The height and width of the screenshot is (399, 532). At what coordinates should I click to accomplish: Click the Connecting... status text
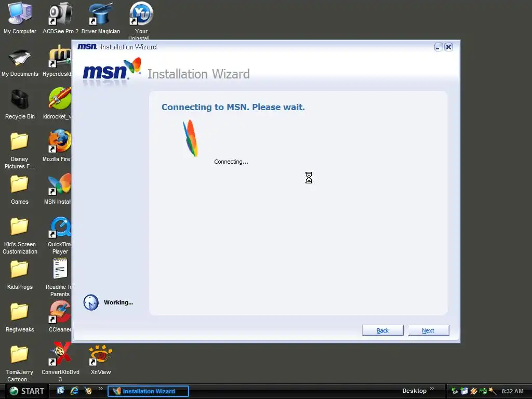[x=231, y=162]
